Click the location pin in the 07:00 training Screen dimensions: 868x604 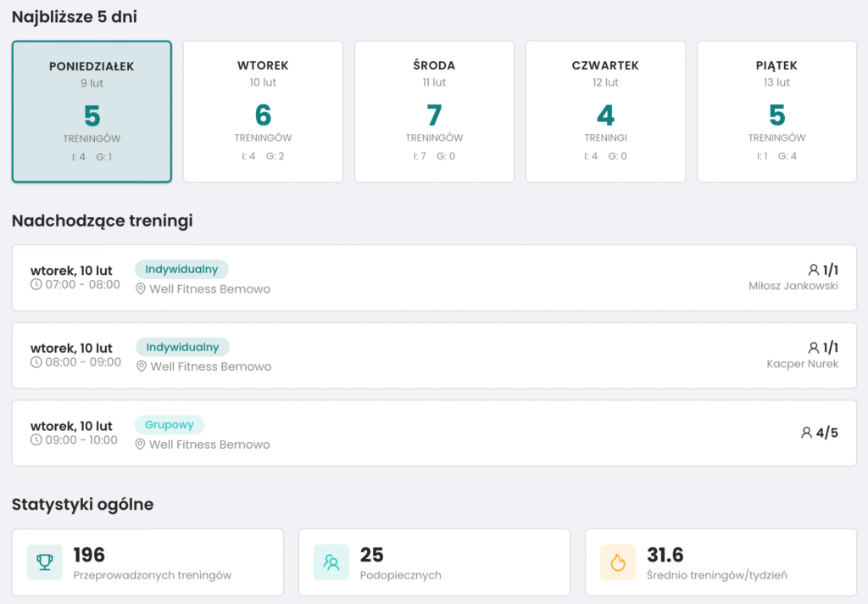141,289
